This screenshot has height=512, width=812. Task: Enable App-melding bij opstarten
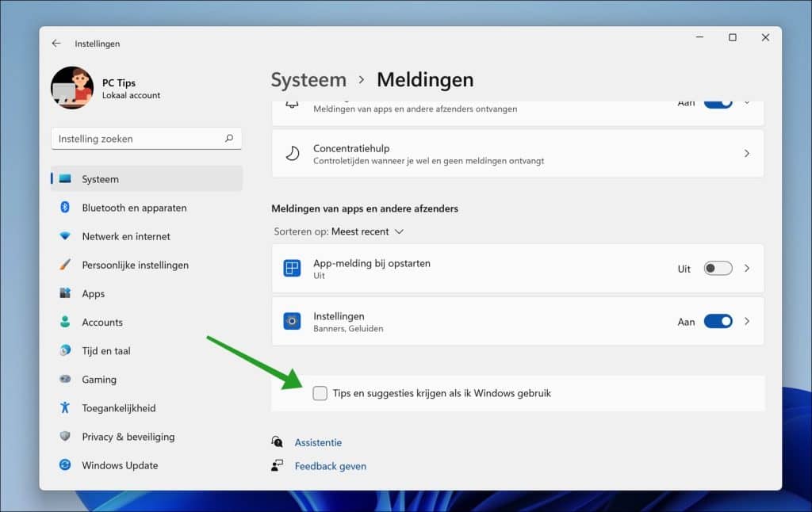point(717,269)
